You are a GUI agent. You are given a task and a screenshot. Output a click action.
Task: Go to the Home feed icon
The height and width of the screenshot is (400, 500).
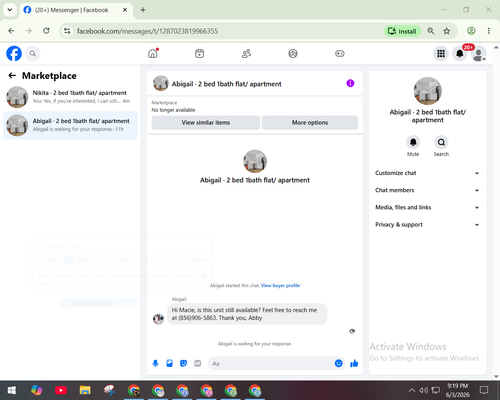click(x=153, y=53)
